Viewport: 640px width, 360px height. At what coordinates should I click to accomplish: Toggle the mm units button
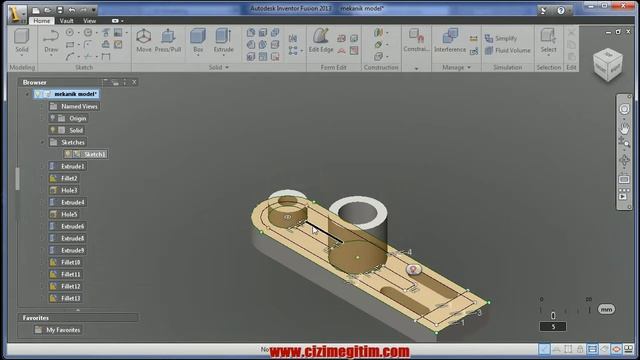[606, 309]
